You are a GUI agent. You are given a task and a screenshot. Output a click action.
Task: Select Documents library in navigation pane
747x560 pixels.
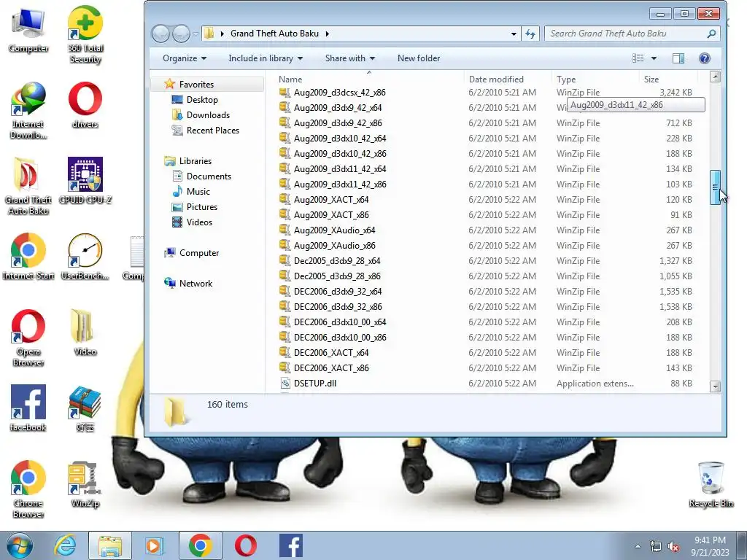click(209, 176)
